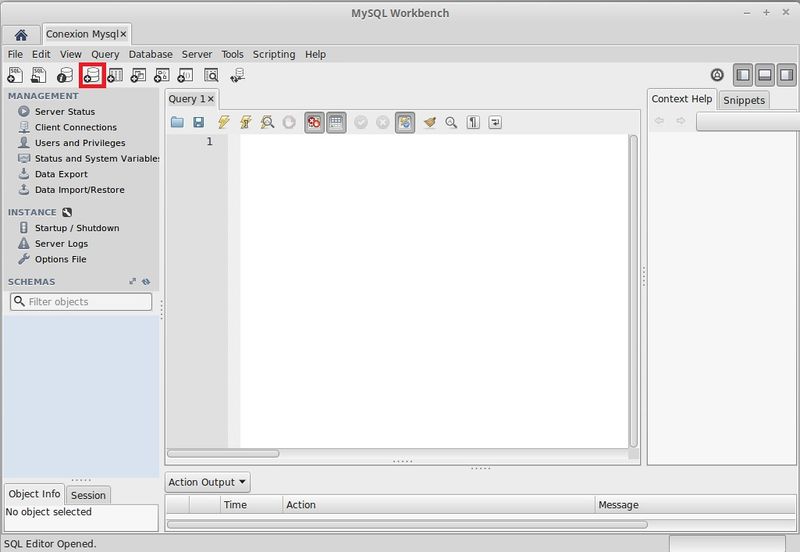Open a new SQL tab icon
800x552 pixels.
tap(15, 76)
